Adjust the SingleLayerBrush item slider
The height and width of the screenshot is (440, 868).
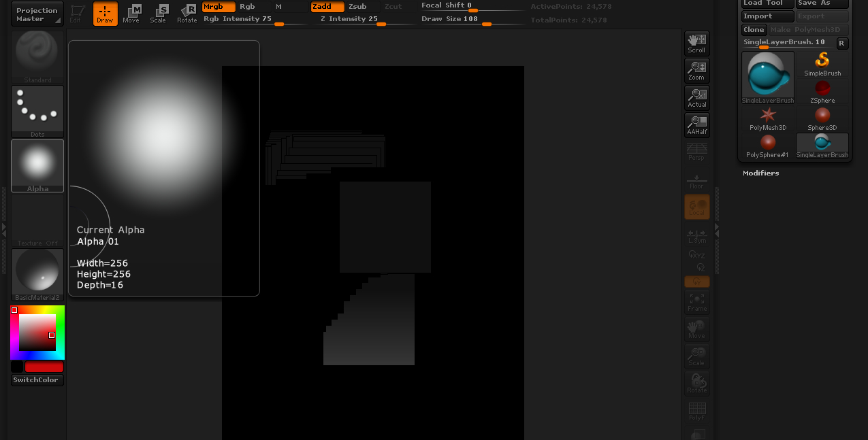click(x=787, y=44)
